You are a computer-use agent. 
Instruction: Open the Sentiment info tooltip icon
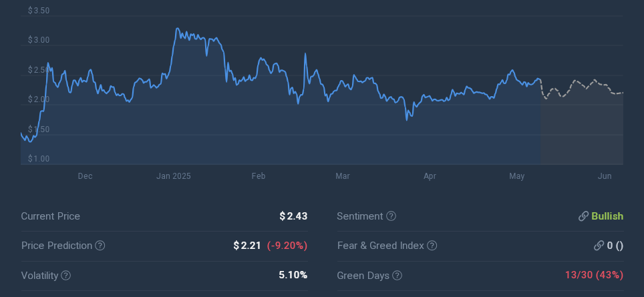[x=391, y=216]
